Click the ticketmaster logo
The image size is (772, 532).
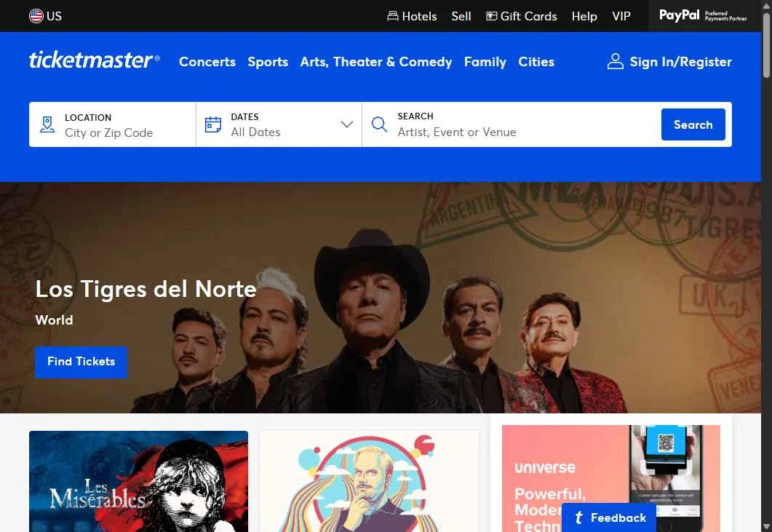point(94,60)
